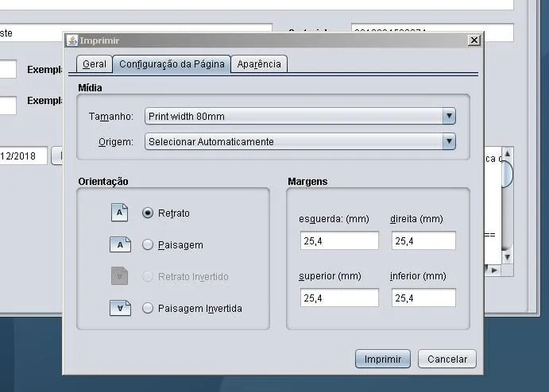
Task: Click the arrow of the Origem combo box
Action: coord(449,141)
